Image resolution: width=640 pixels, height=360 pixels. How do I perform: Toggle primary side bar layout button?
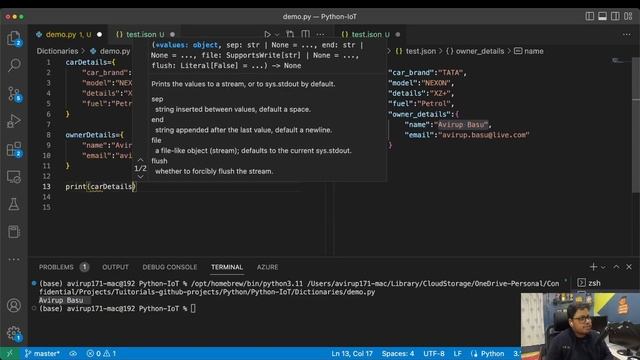(589, 16)
